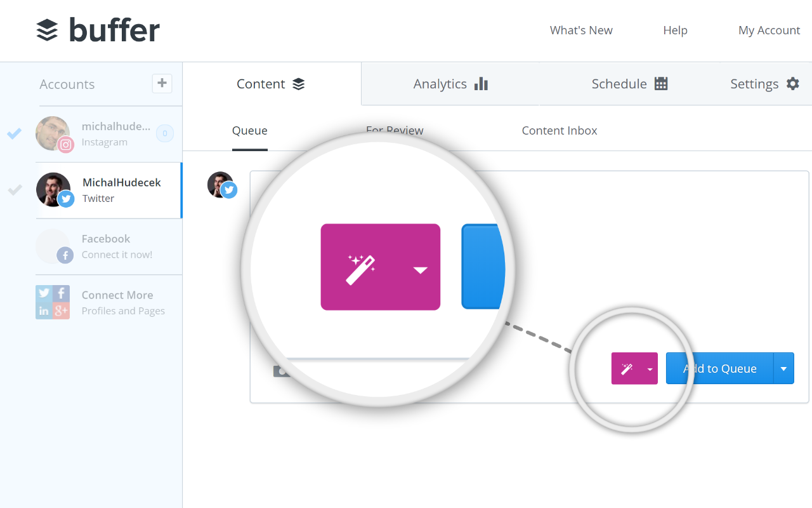The height and width of the screenshot is (508, 812).
Task: Toggle the checkmark for the Instagram account
Action: tap(15, 133)
